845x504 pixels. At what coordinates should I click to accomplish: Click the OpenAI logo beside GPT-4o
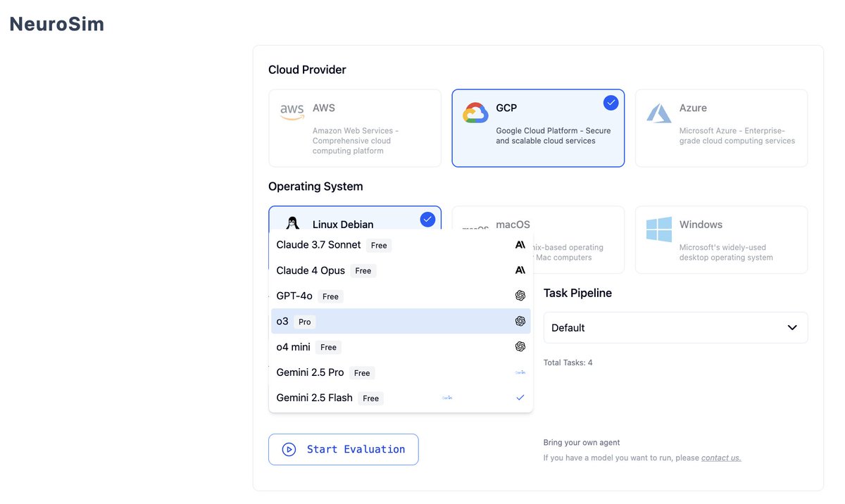[x=520, y=296]
